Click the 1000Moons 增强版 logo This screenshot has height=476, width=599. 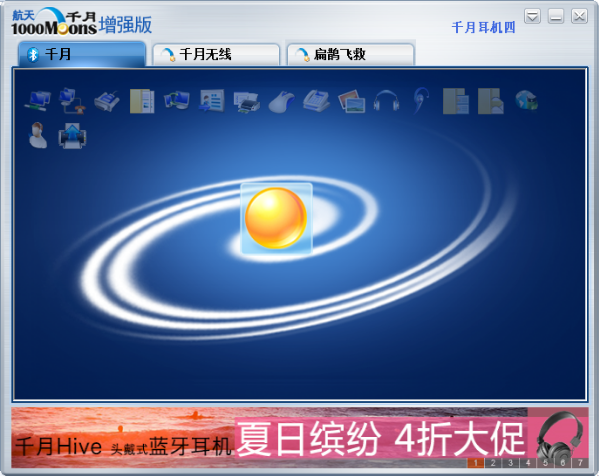[81, 22]
